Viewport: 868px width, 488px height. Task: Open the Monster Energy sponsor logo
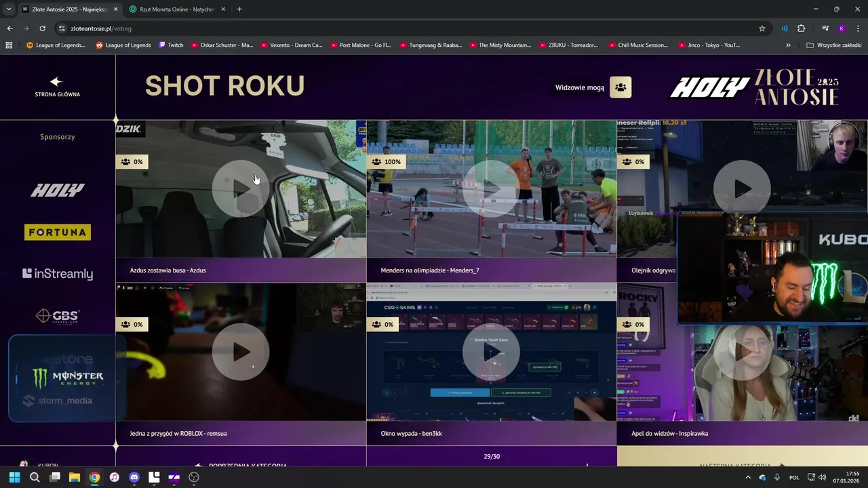click(67, 376)
